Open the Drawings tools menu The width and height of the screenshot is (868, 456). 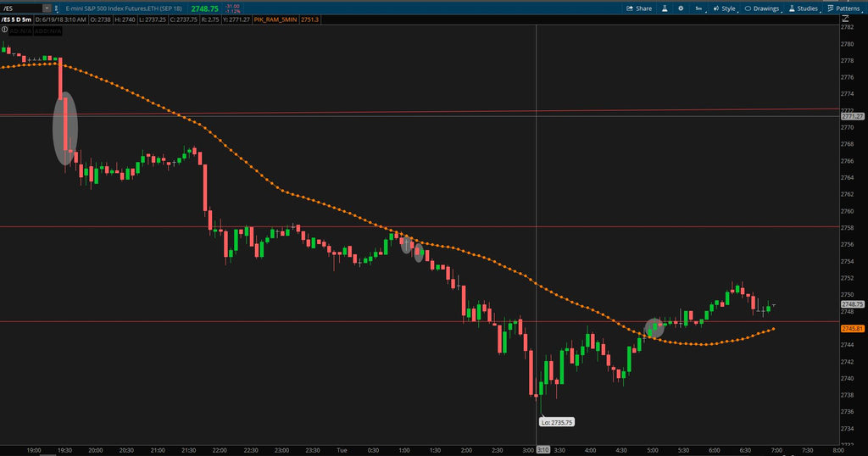[762, 8]
